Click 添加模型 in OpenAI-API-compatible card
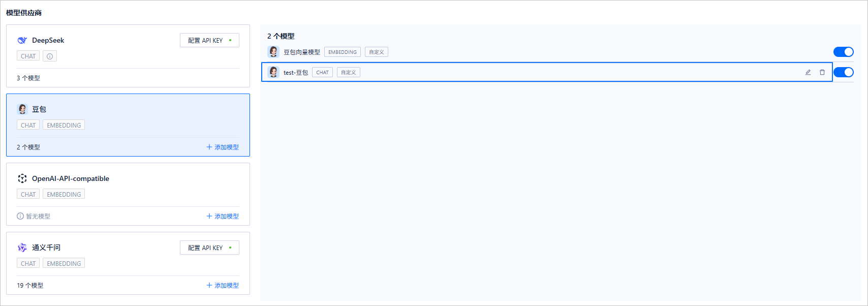Screen dimensions: 868x306 point(223,216)
